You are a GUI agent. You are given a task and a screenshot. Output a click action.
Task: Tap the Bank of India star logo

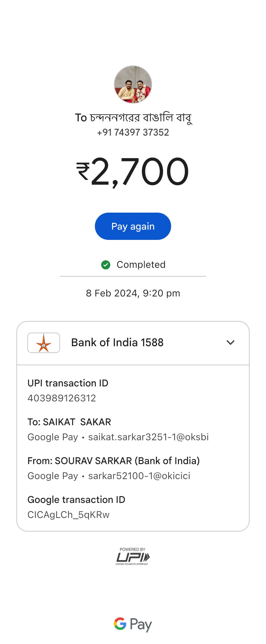tap(44, 343)
